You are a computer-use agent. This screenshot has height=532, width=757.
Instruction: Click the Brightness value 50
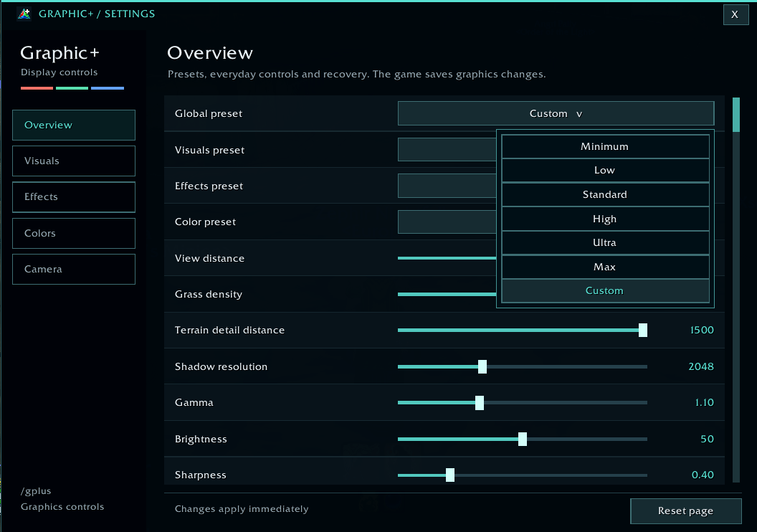click(x=707, y=439)
